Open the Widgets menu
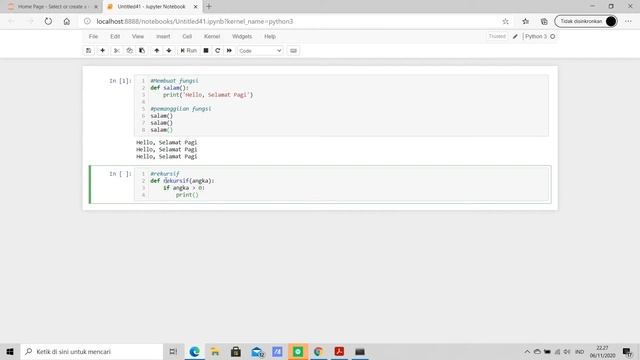The image size is (640, 360). 242,36
